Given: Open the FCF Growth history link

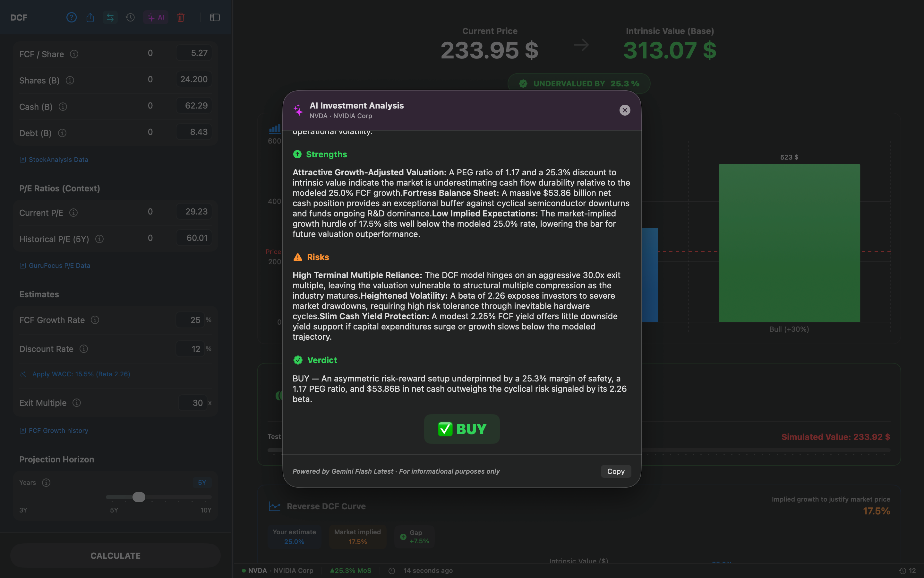Looking at the screenshot, I should [x=54, y=430].
